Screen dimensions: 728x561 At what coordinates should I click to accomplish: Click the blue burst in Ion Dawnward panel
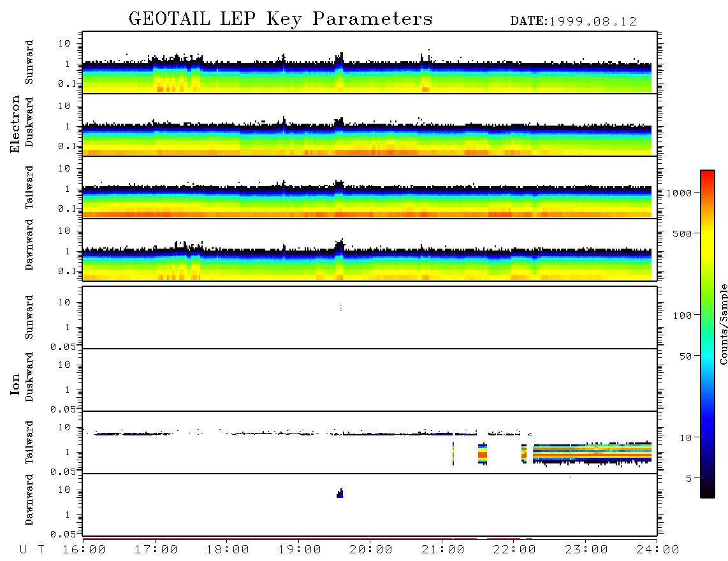click(x=340, y=493)
